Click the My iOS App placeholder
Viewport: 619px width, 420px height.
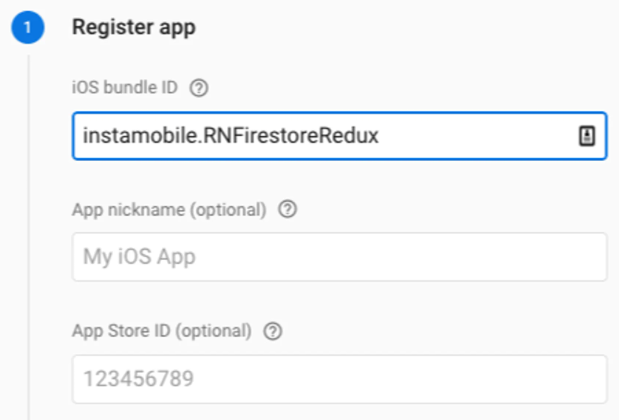(139, 257)
